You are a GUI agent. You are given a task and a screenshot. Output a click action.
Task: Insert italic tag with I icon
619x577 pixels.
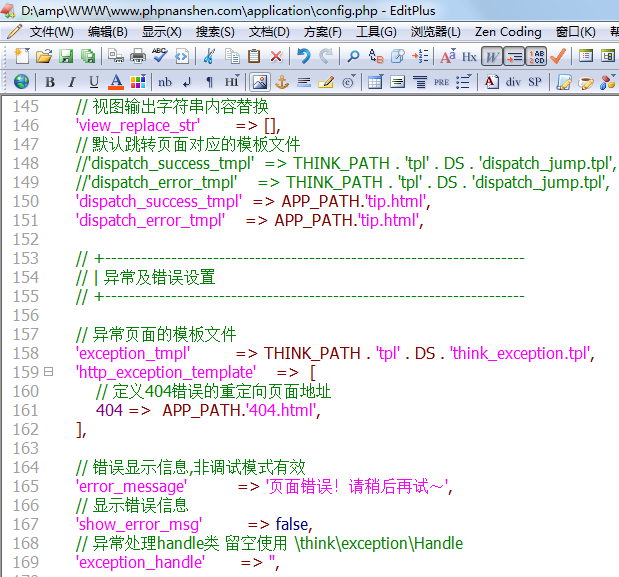pos(72,82)
